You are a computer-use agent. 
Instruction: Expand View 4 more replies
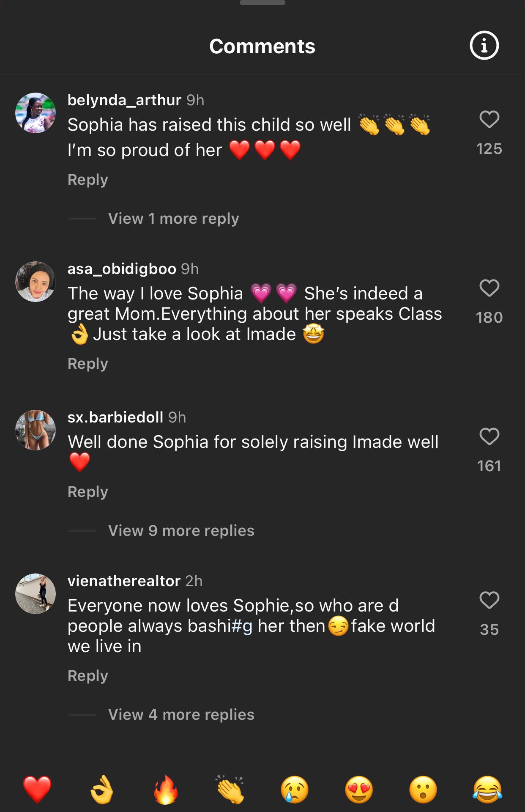(181, 715)
